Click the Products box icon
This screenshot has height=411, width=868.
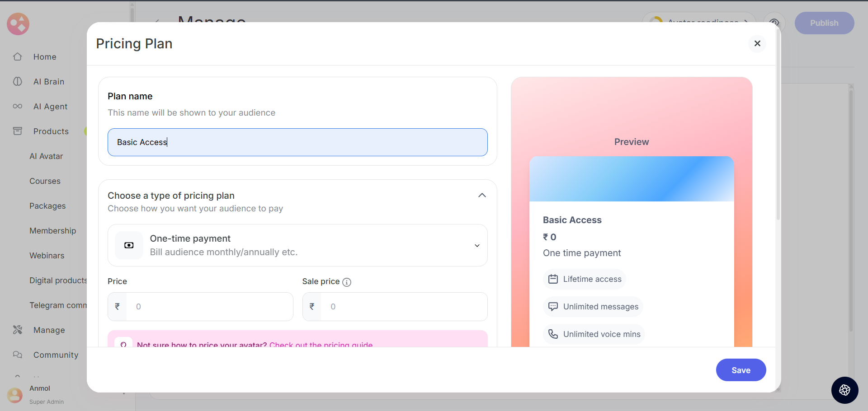(18, 131)
